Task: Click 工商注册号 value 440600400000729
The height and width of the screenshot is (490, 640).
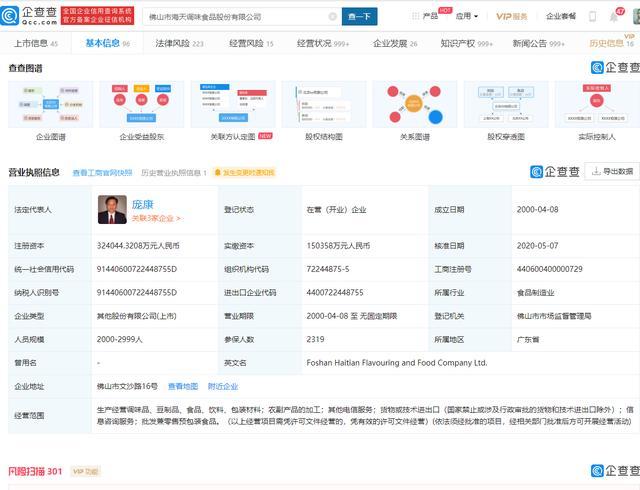Action: [x=549, y=269]
